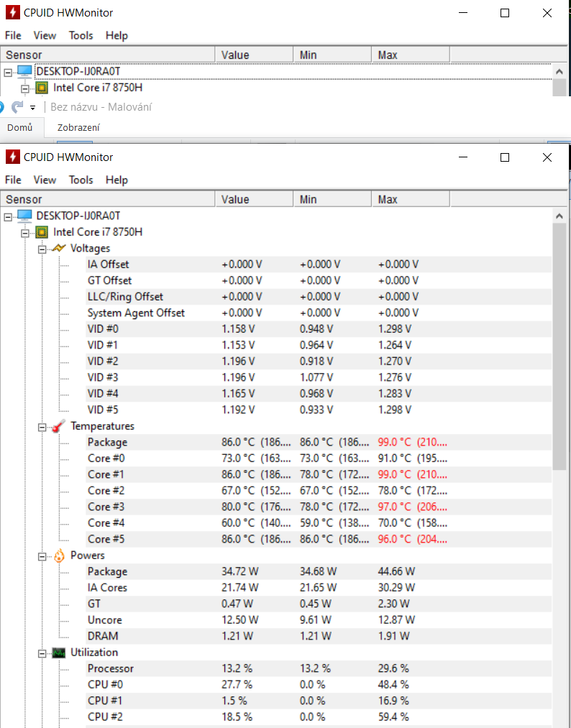Open Tools menu in upper HWMonitor window

click(81, 35)
